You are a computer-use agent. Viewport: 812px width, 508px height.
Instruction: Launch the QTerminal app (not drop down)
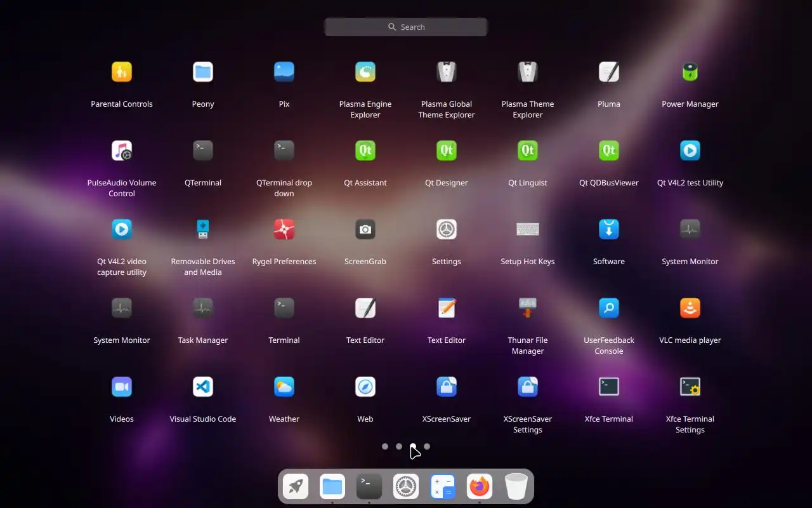click(x=203, y=150)
